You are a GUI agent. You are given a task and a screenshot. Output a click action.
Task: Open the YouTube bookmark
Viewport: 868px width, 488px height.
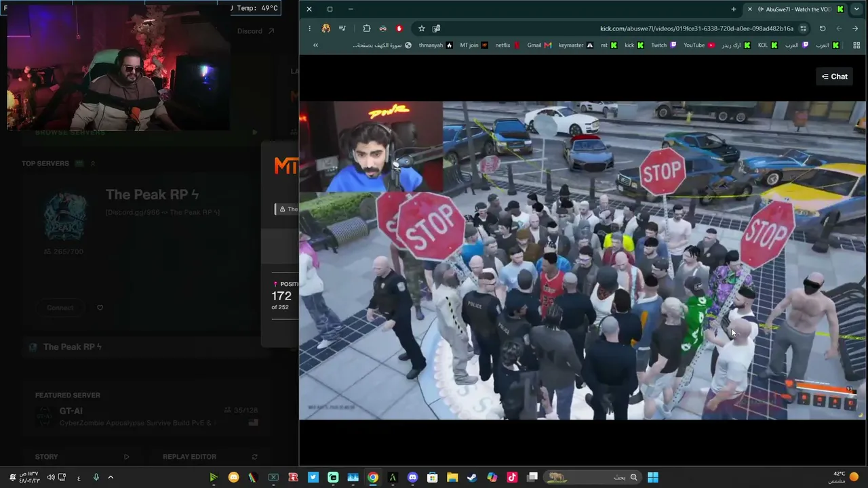699,45
